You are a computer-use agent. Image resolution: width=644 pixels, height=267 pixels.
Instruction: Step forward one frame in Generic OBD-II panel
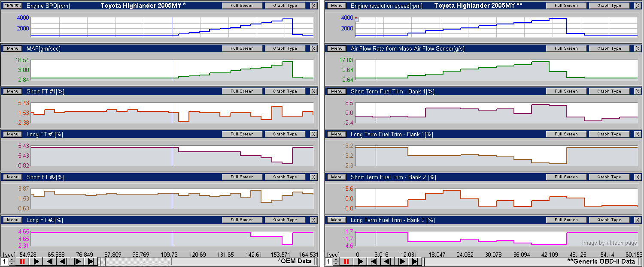click(402, 261)
